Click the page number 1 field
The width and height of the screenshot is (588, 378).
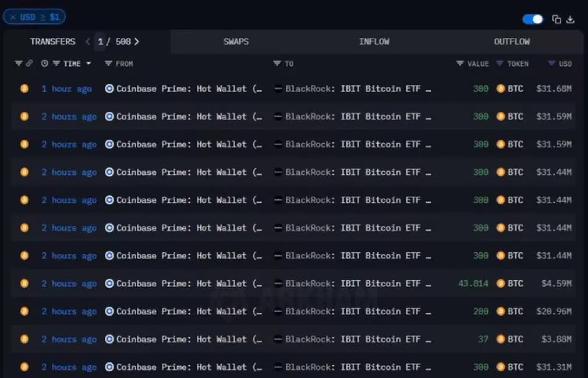101,41
